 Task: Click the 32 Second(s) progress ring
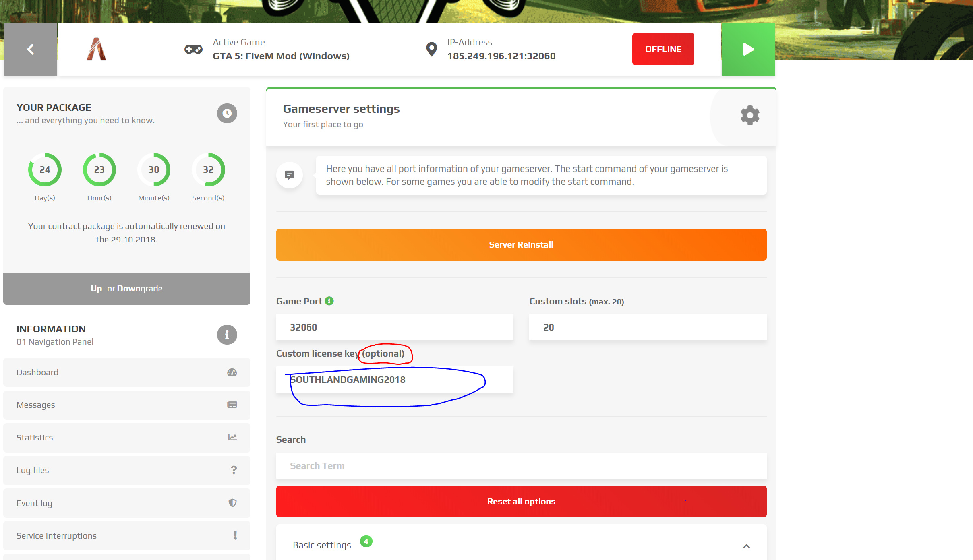[208, 169]
